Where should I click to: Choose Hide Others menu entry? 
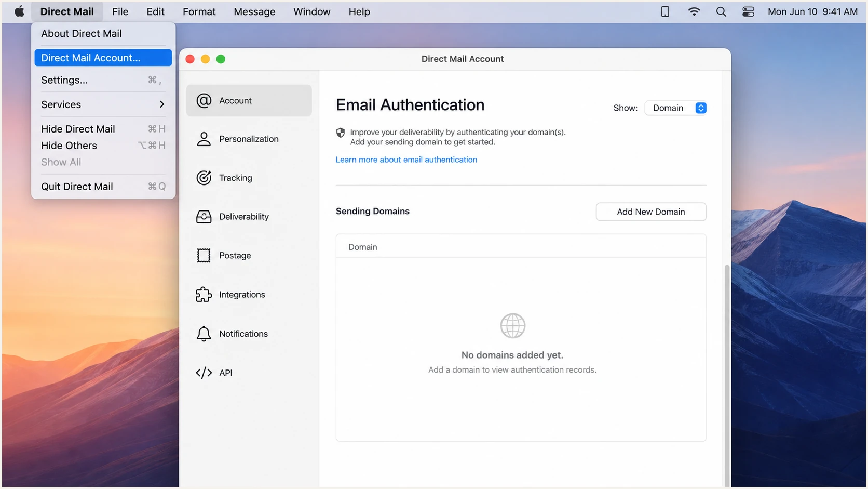pyautogui.click(x=103, y=146)
